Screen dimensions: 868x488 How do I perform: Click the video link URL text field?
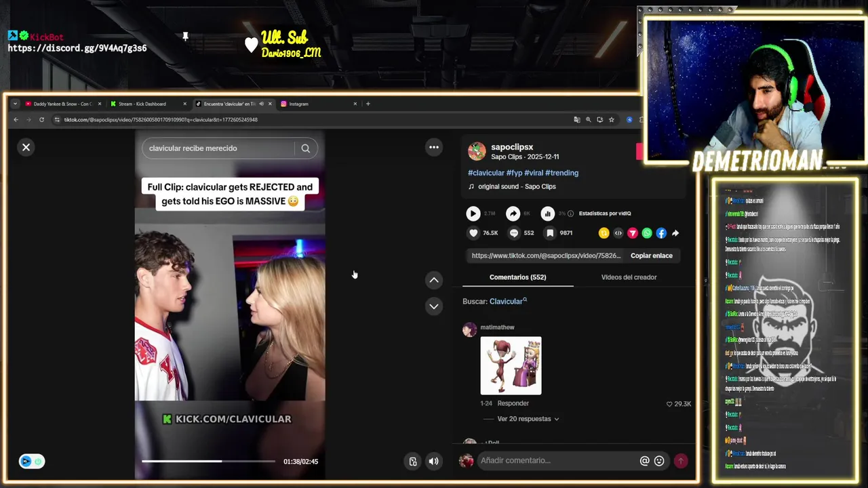[546, 256]
